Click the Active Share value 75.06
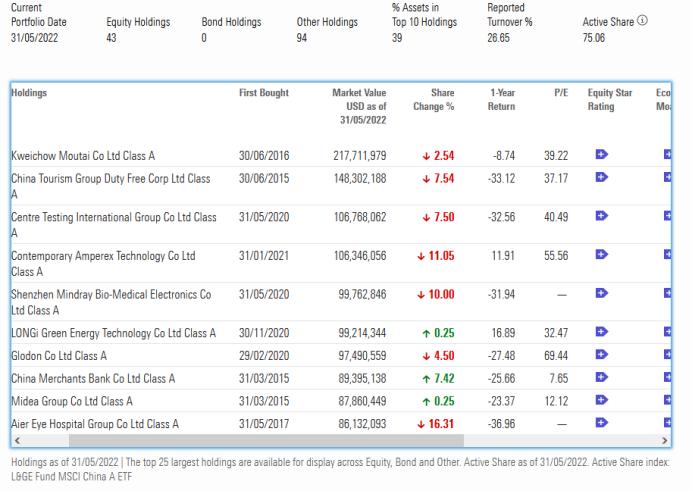 click(594, 38)
